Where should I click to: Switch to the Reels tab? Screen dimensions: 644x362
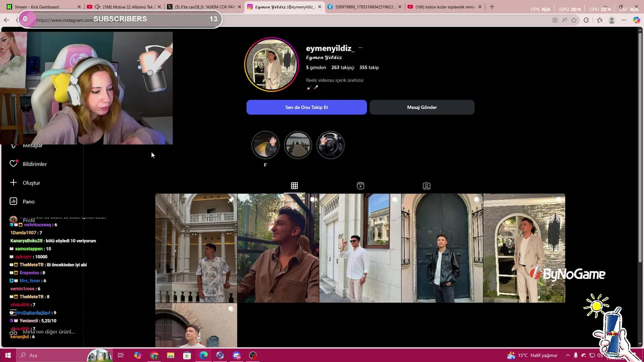click(360, 186)
